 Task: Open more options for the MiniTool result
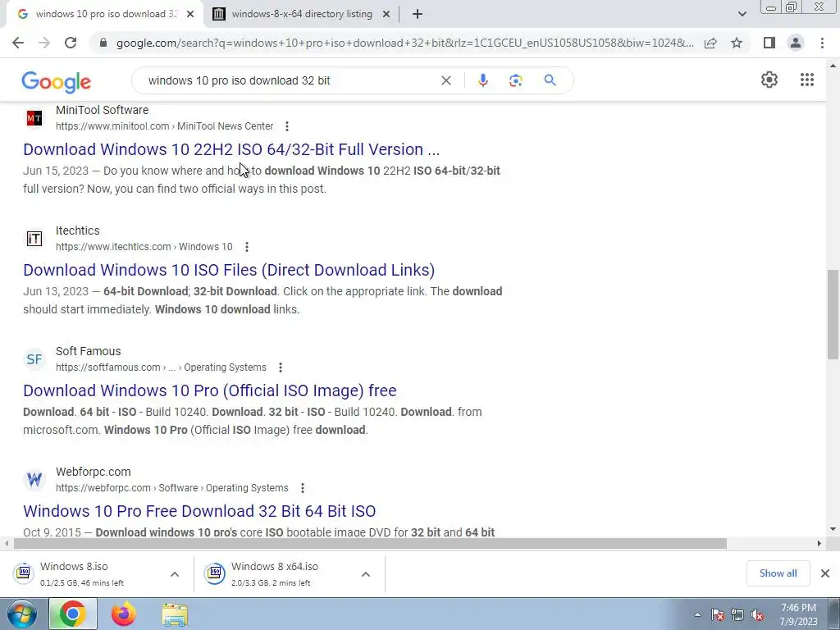click(x=287, y=126)
